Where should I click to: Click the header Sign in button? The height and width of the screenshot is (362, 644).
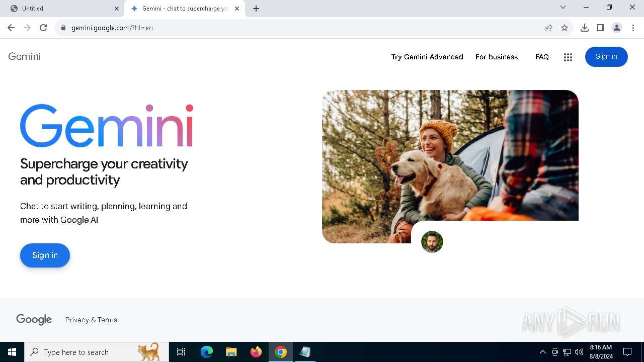[606, 57]
